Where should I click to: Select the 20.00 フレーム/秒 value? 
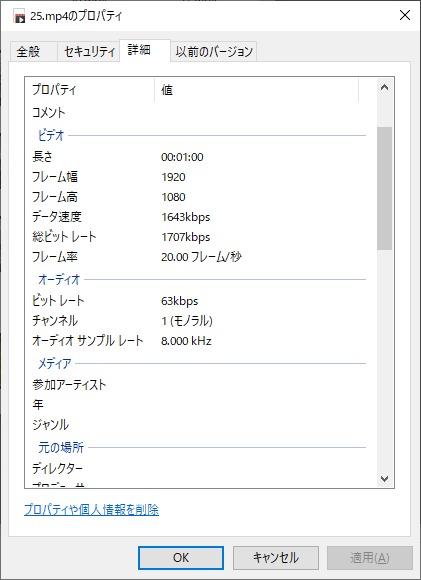pos(201,257)
